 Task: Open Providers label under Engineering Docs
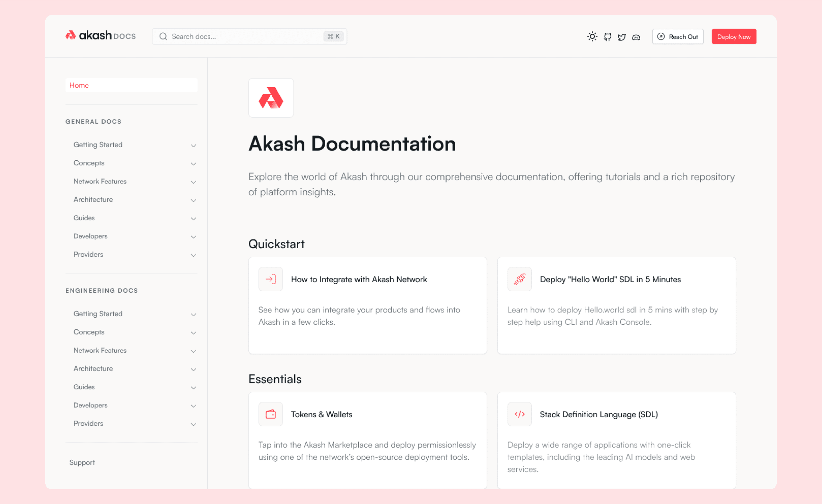[x=88, y=423]
